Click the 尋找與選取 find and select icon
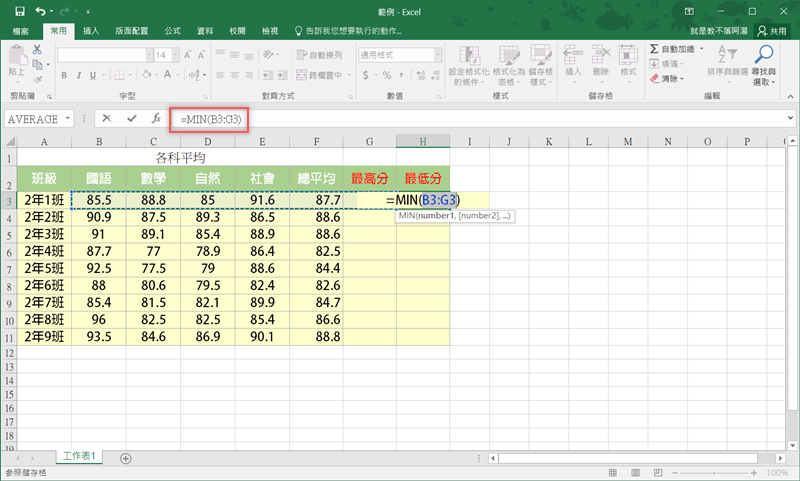Viewport: 800px width, 481px height. (x=764, y=61)
